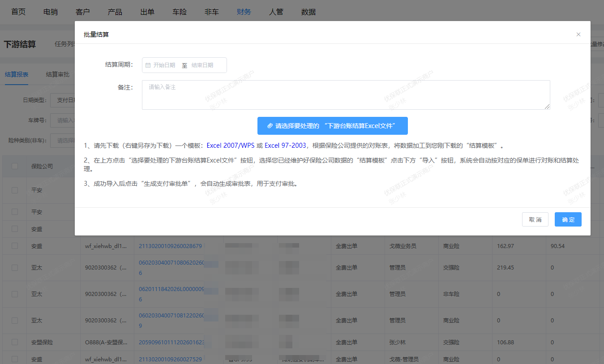Click the 非车险 cell in 亚太 row
The image size is (604, 364).
451,294
